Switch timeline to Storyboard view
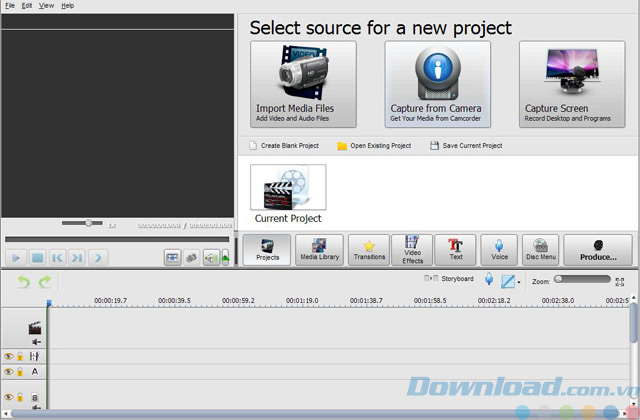 tap(449, 279)
